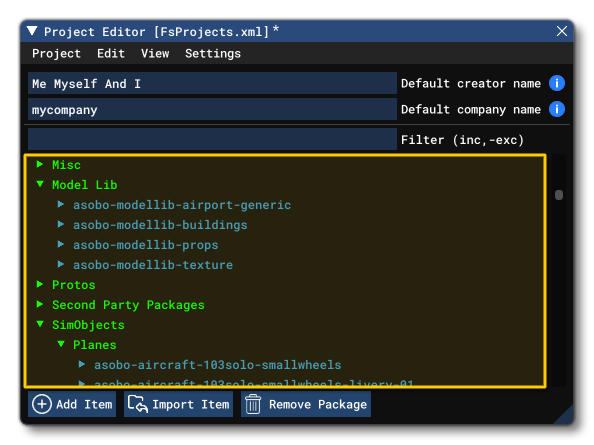Click the window resize grip corner
The height and width of the screenshot is (445, 594).
[x=566, y=416]
